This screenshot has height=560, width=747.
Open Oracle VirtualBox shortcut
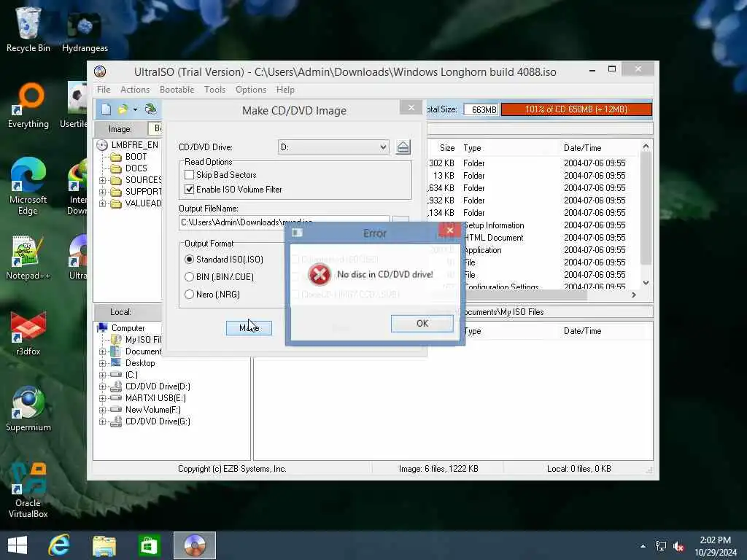click(x=28, y=491)
